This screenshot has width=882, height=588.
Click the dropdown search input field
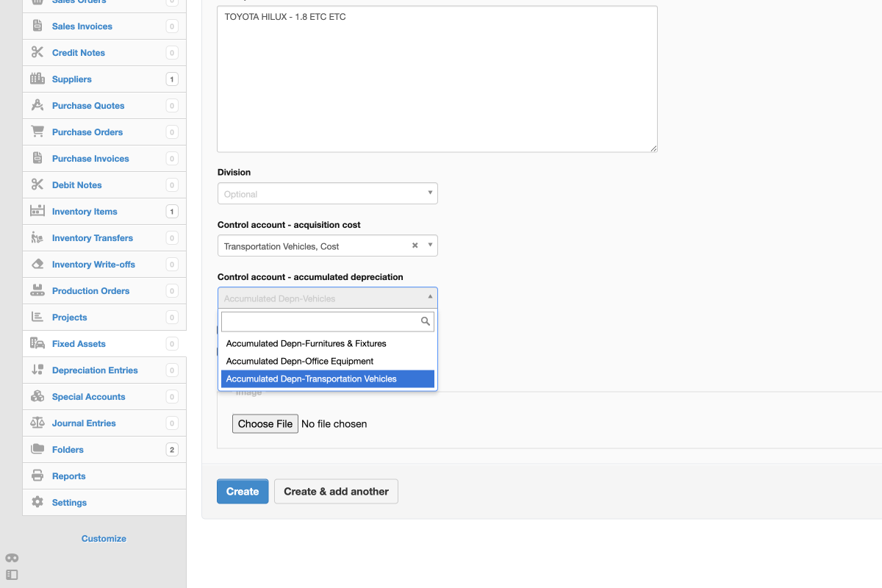coord(328,321)
